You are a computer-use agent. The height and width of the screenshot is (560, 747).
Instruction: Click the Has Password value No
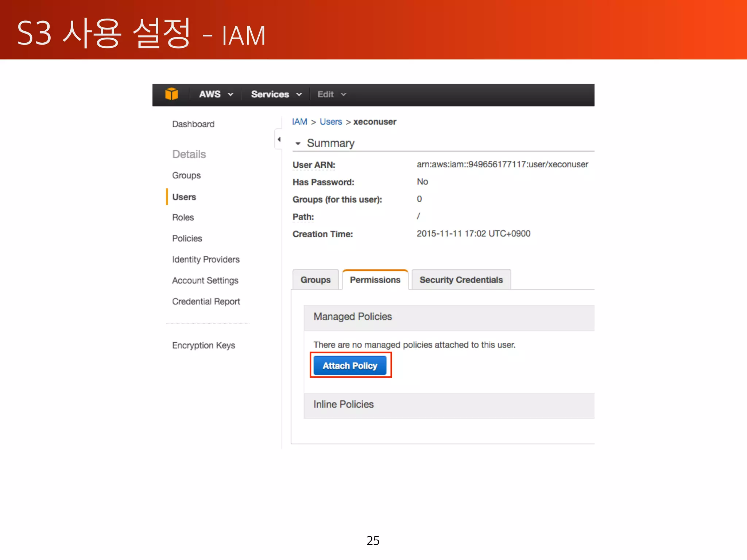422,182
